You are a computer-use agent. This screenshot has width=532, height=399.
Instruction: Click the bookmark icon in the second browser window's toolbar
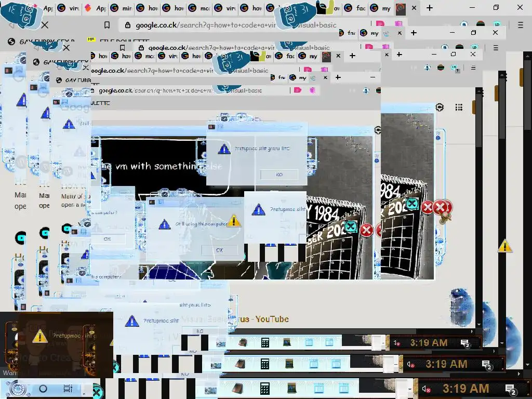[x=123, y=47]
